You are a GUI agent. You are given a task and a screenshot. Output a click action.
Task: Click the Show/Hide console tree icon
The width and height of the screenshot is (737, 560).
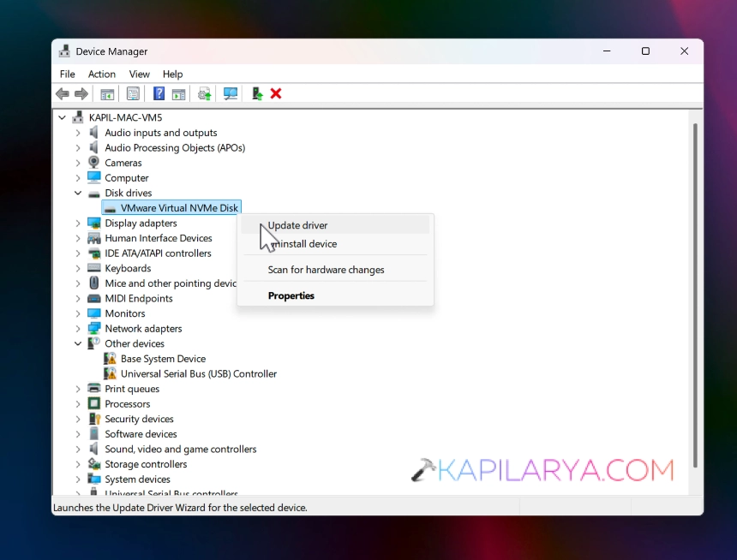tap(107, 94)
